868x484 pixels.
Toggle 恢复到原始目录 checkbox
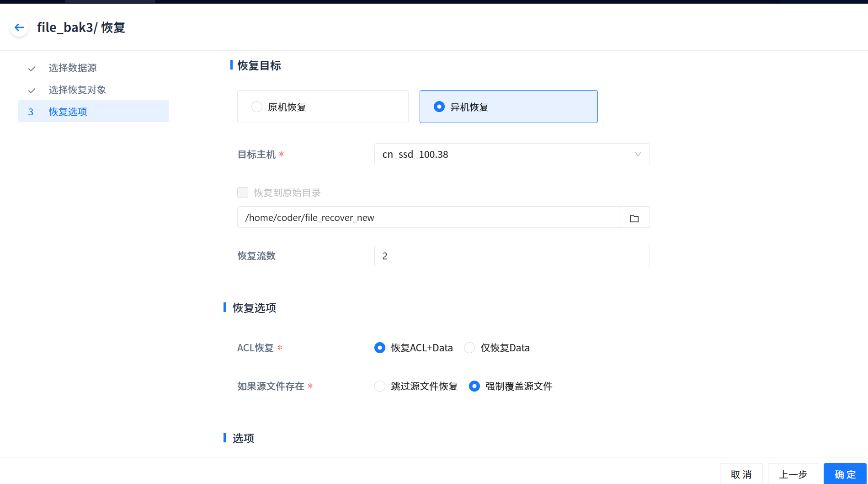[x=243, y=193]
